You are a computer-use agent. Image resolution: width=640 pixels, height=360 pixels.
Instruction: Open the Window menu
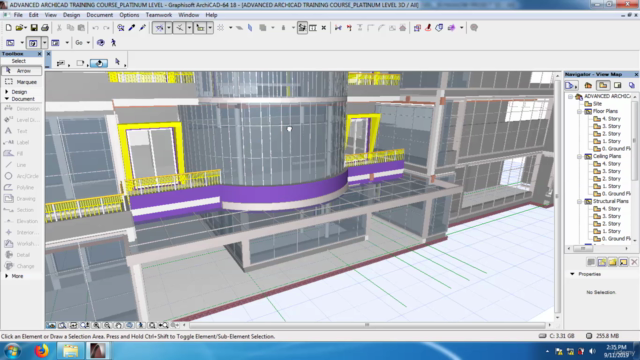point(189,15)
